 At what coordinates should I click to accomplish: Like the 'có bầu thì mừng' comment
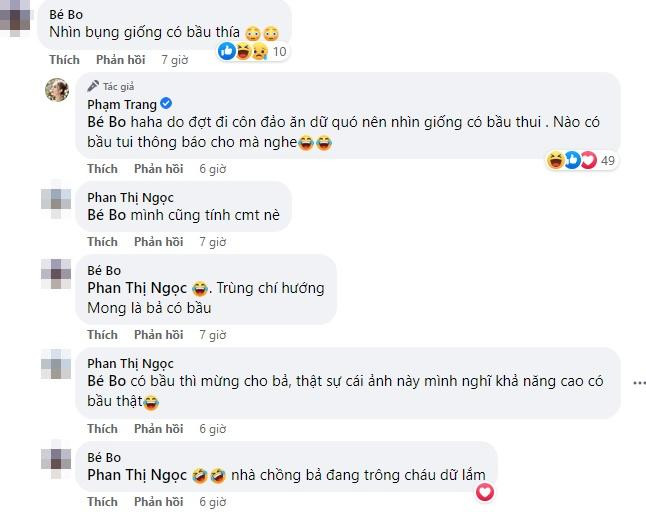click(x=102, y=428)
